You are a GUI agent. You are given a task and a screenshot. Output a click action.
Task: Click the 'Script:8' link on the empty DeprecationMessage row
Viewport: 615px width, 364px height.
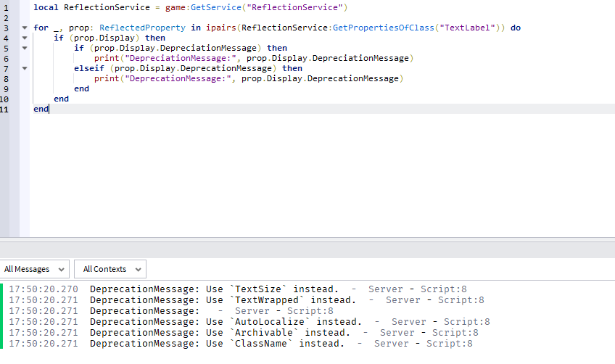[x=310, y=311]
